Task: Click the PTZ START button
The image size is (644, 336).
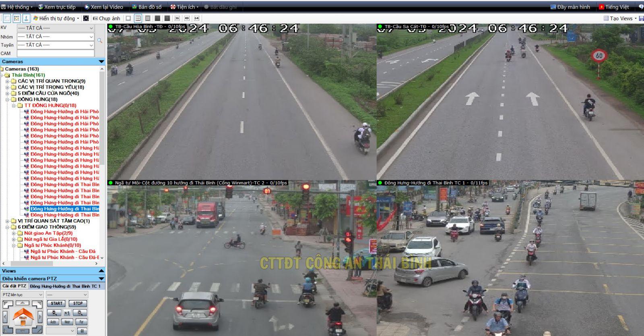Action: [x=56, y=303]
